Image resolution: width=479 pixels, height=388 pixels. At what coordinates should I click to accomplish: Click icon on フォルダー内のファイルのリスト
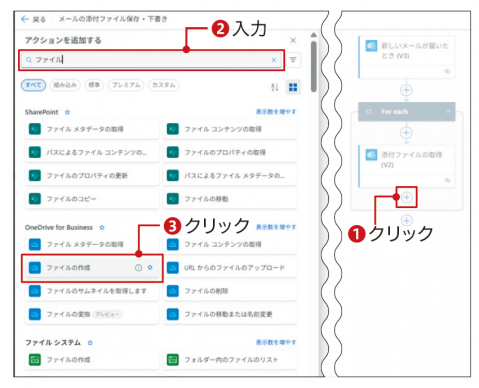point(173,360)
